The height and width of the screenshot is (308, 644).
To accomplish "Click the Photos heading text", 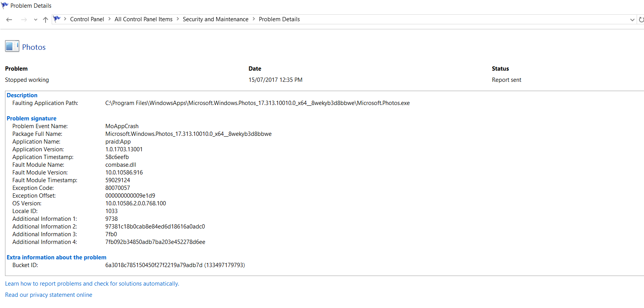I will pyautogui.click(x=34, y=47).
